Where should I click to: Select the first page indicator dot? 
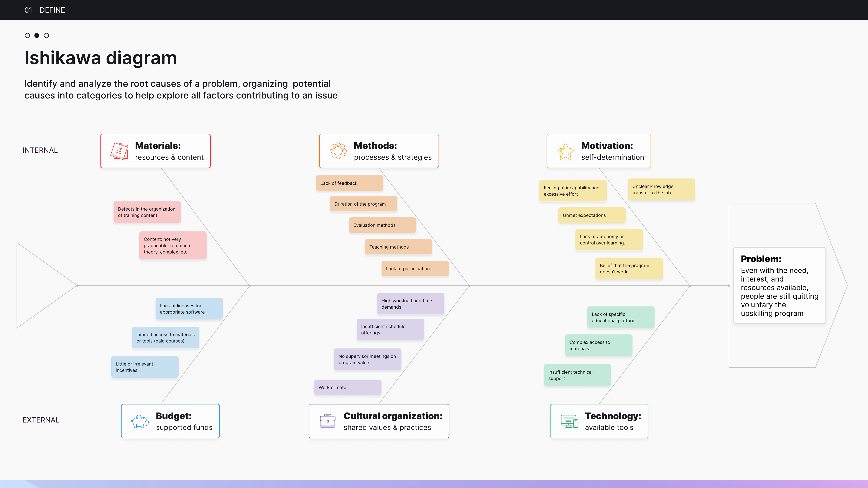tap(27, 35)
